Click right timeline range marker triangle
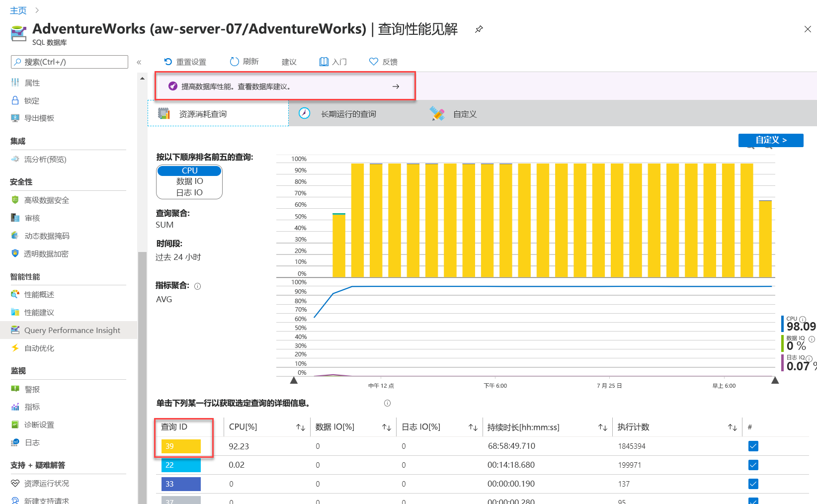Viewport: 817px width, 504px height. click(775, 380)
